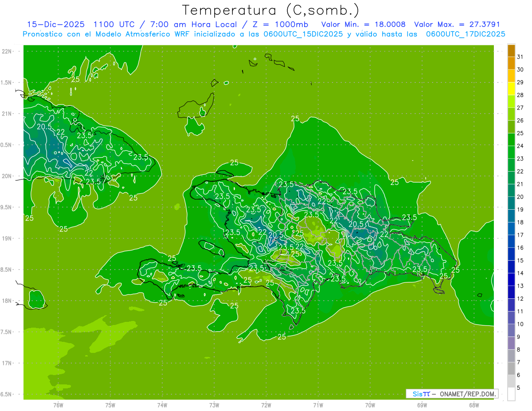Screen dimensions: 532x411
Task: Click the colorbar tick label 5
Action: click(519, 388)
